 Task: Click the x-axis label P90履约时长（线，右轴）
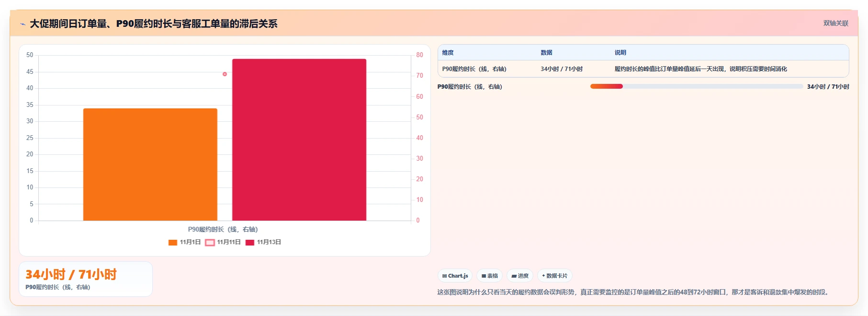coord(223,229)
